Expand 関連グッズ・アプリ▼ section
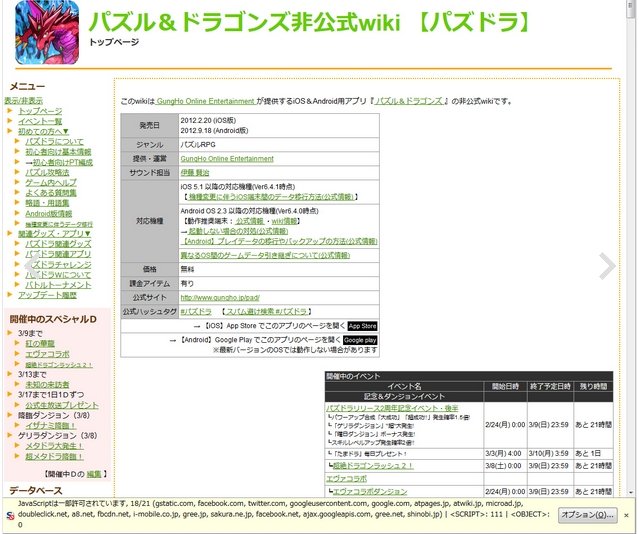Image resolution: width=639 pixels, height=534 pixels. [x=54, y=234]
